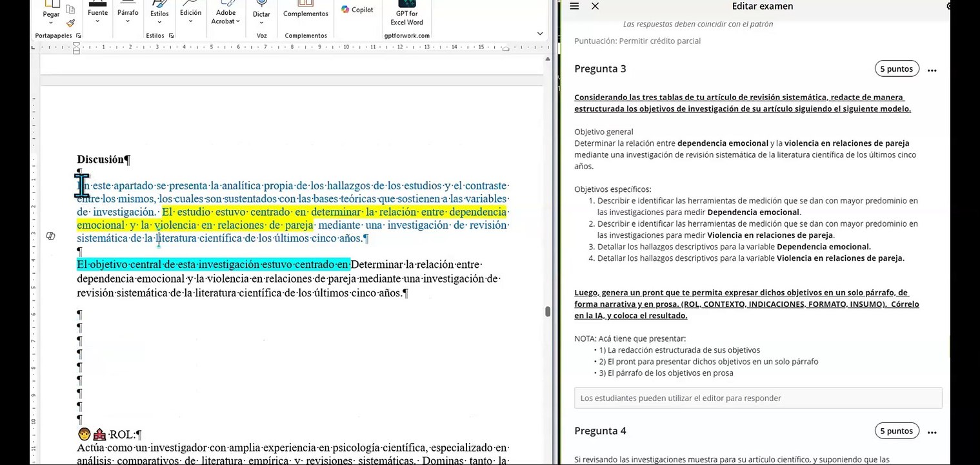Open more options for Pregunta 3
Image resolution: width=980 pixels, height=465 pixels.
[x=932, y=70]
